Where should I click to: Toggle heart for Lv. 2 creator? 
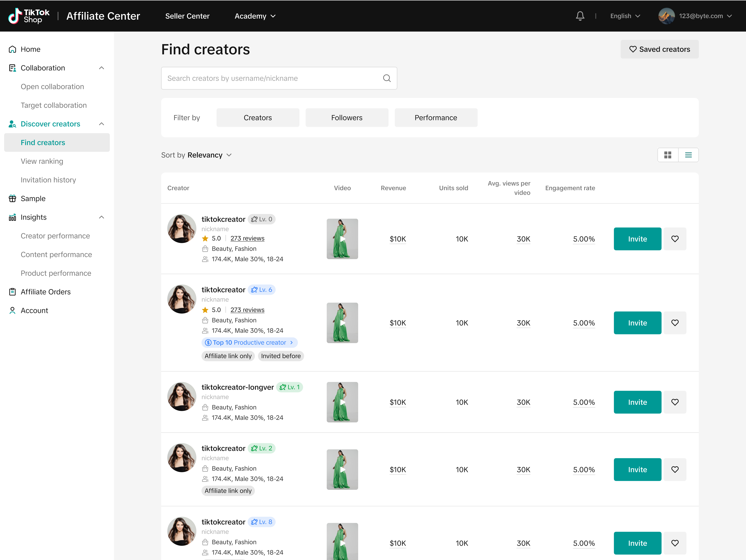[675, 470]
